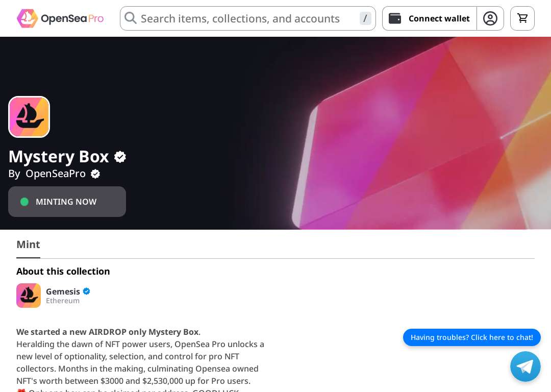551x392 pixels.
Task: Click the Connect wallet button
Action: coord(430,18)
